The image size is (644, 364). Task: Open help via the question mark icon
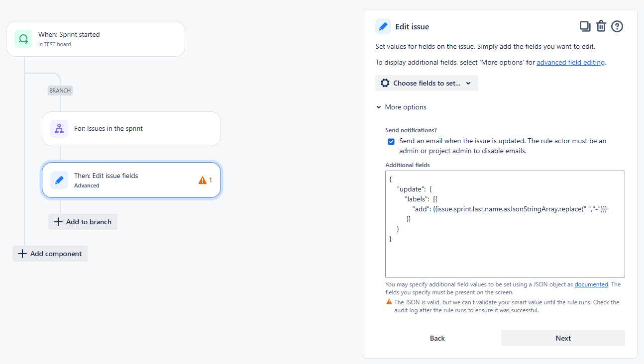point(617,26)
